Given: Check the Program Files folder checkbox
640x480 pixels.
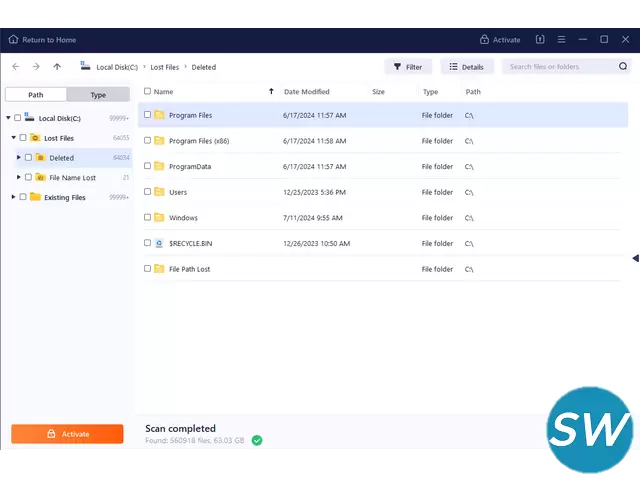Looking at the screenshot, I should (x=148, y=115).
